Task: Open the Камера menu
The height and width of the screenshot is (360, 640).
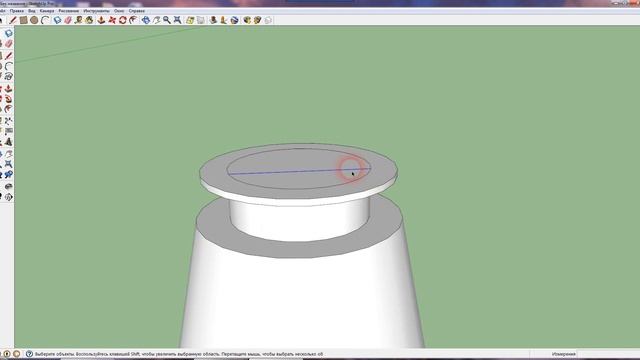Action: click(x=47, y=11)
